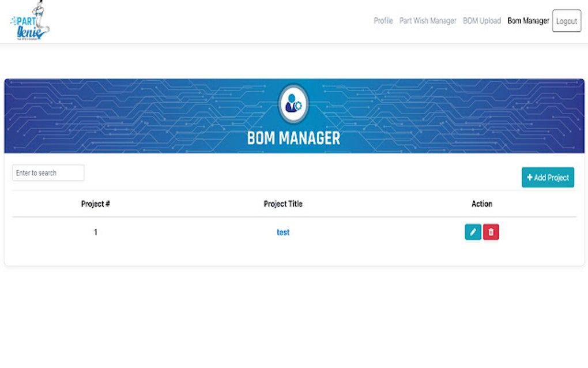Select the row showing project number 1

(x=96, y=231)
